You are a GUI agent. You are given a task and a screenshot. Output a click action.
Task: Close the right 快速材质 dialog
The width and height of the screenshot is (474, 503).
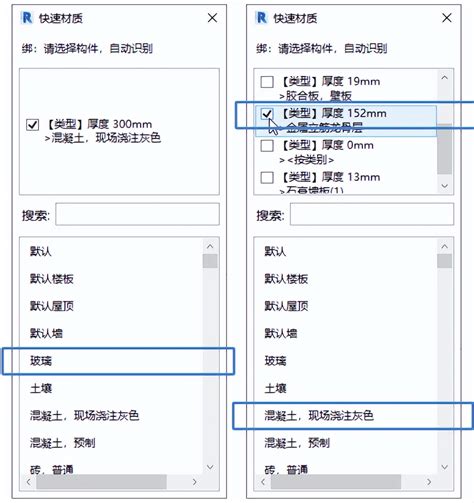pyautogui.click(x=447, y=18)
